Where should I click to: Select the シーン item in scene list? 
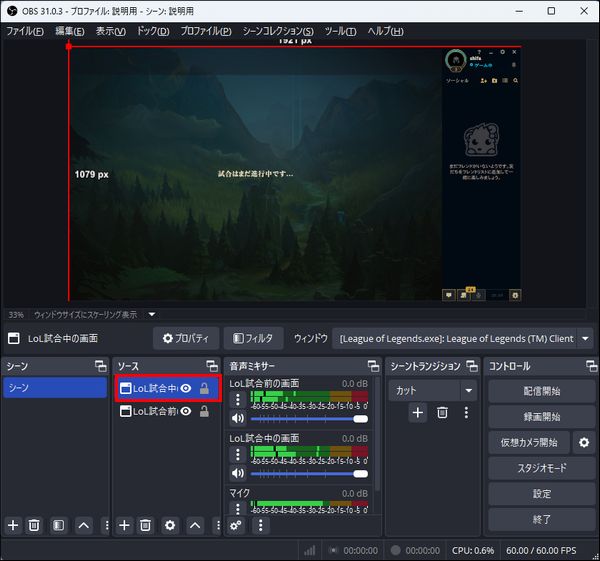(x=55, y=388)
